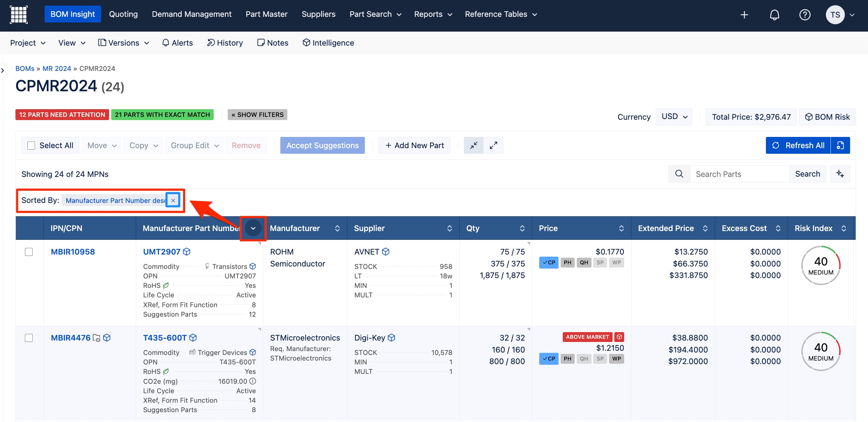Toggle PH price tag in UMT2907 row

click(568, 263)
